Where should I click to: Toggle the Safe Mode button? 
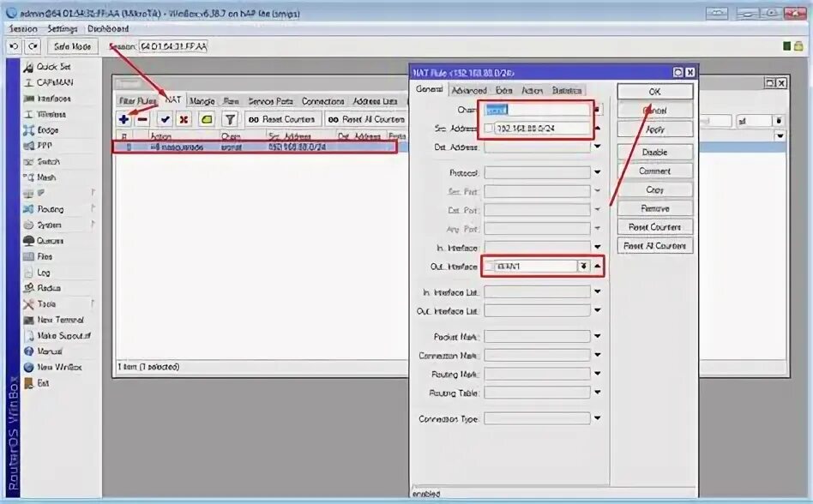click(72, 46)
